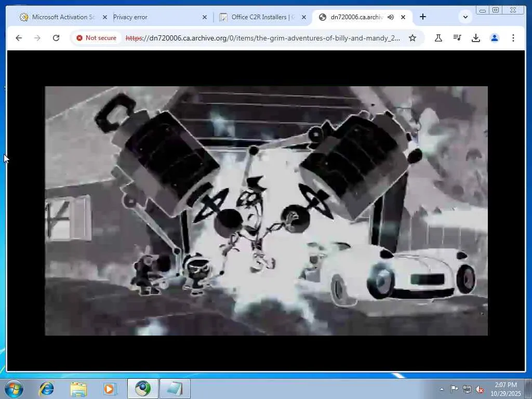Close the Office C2R Installers tab
The height and width of the screenshot is (399, 532).
point(304,17)
